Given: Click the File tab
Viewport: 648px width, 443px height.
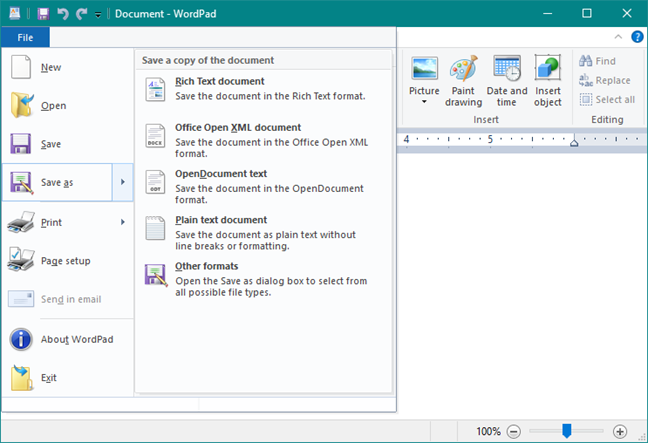Looking at the screenshot, I should click(25, 38).
